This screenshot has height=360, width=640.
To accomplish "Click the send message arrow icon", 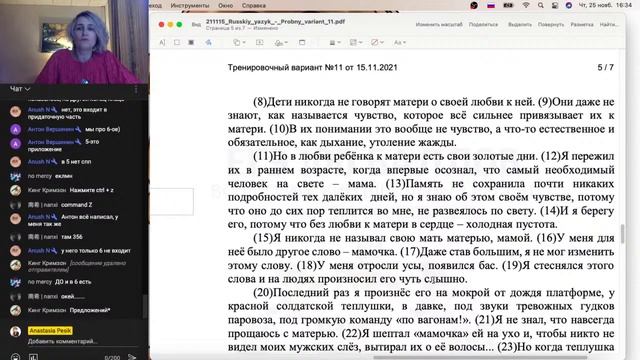I will click(x=132, y=357).
